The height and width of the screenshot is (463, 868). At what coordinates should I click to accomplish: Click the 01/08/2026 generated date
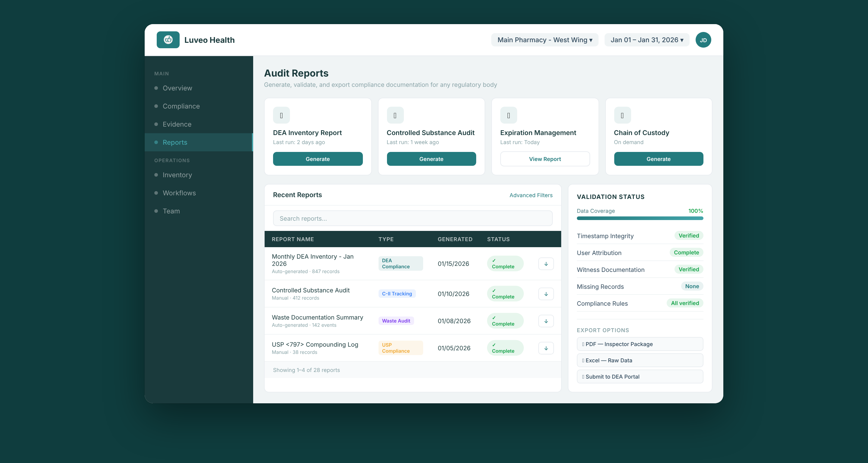[454, 321]
